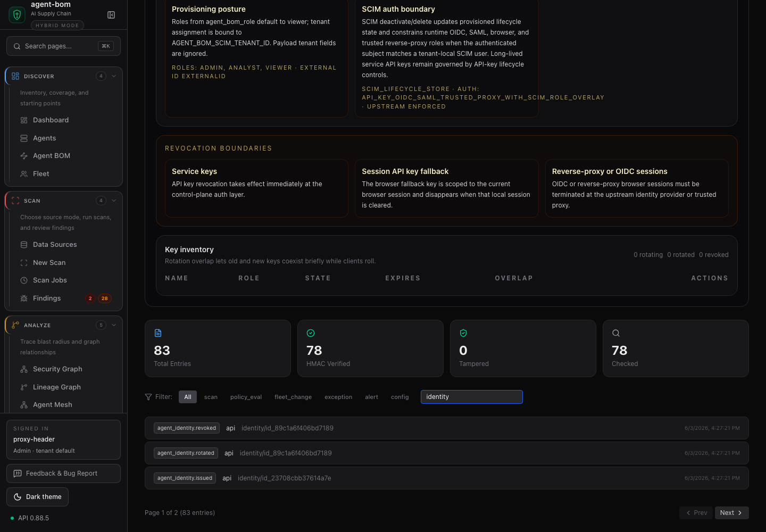Click the signed-in proxy-header account card
This screenshot has width=766, height=532.
[x=63, y=440]
